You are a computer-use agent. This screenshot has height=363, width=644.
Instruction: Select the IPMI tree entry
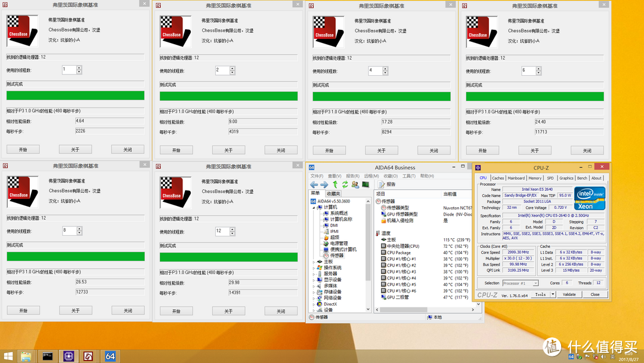(x=334, y=232)
